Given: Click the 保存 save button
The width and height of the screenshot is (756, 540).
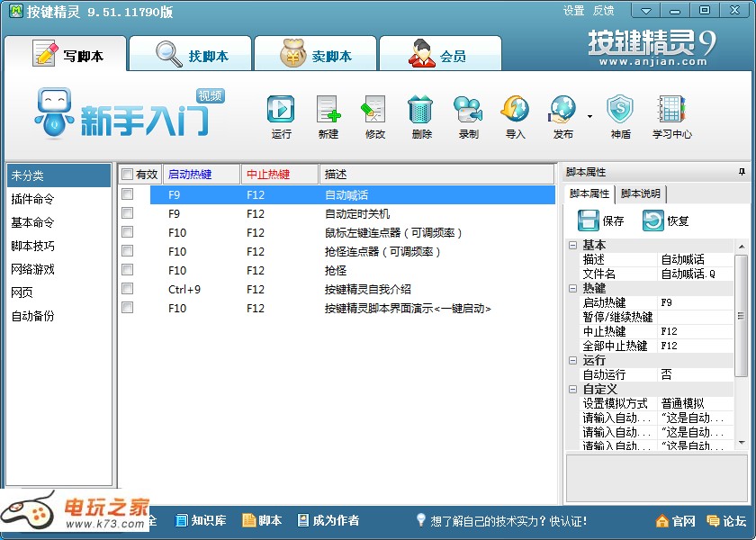Looking at the screenshot, I should (x=601, y=220).
